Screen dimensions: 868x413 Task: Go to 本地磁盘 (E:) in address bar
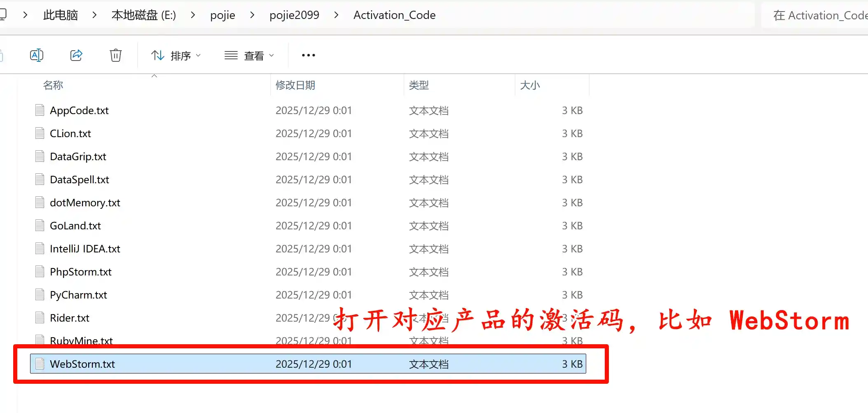tap(144, 15)
